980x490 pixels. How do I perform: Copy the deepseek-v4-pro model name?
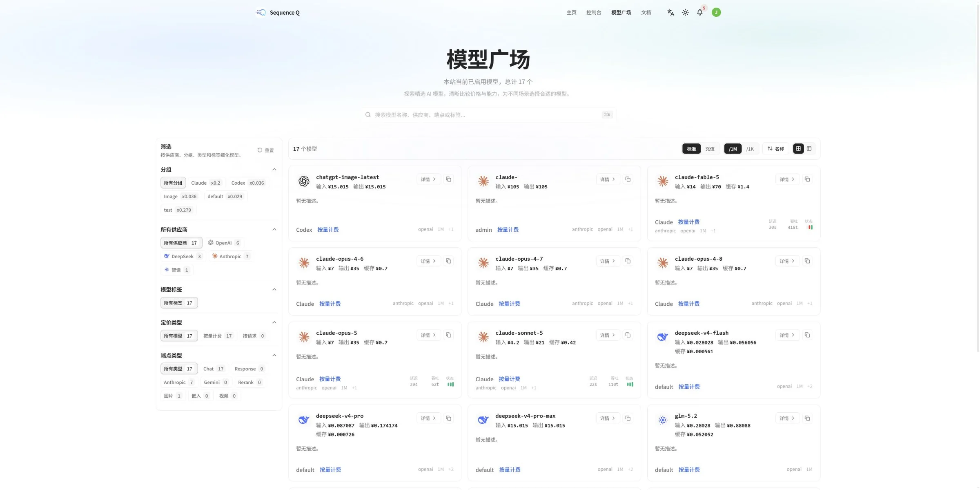coord(448,418)
